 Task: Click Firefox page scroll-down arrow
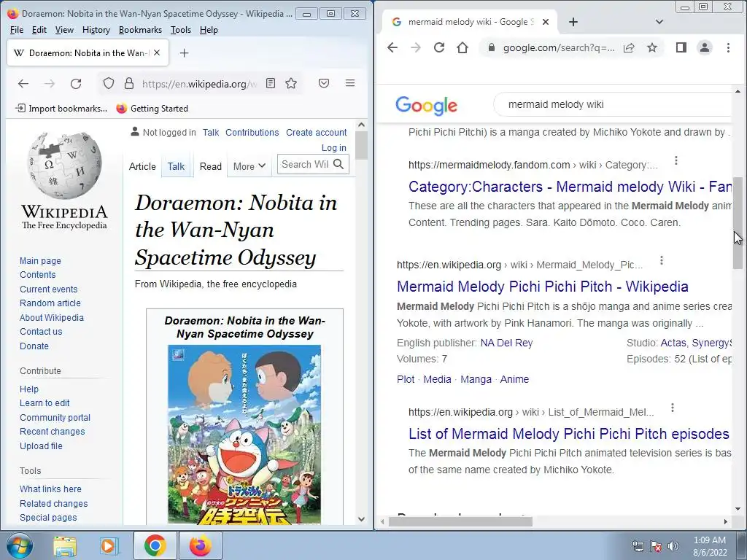coord(361,519)
